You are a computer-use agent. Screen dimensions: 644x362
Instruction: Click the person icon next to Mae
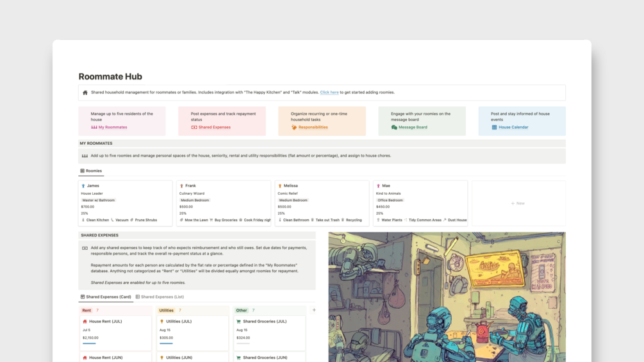pyautogui.click(x=378, y=186)
